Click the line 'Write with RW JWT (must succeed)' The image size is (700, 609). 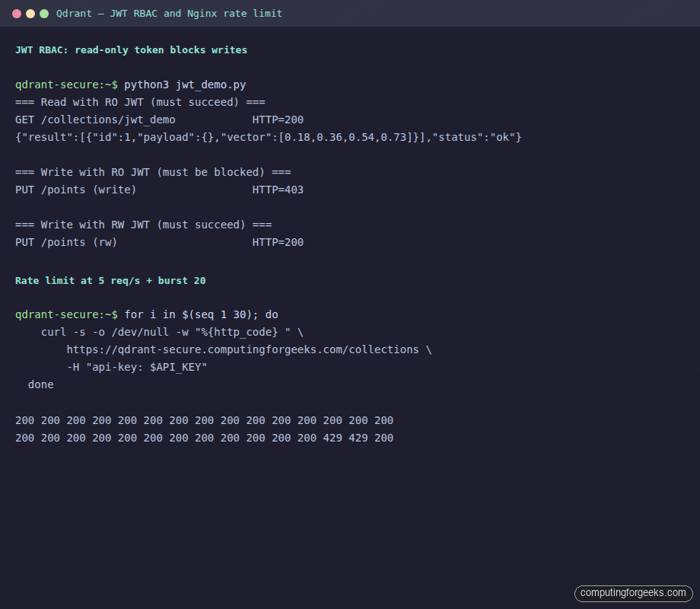click(x=143, y=225)
